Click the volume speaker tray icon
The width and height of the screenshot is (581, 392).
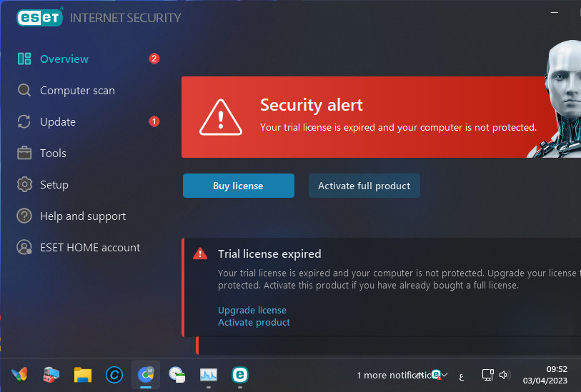coord(504,375)
